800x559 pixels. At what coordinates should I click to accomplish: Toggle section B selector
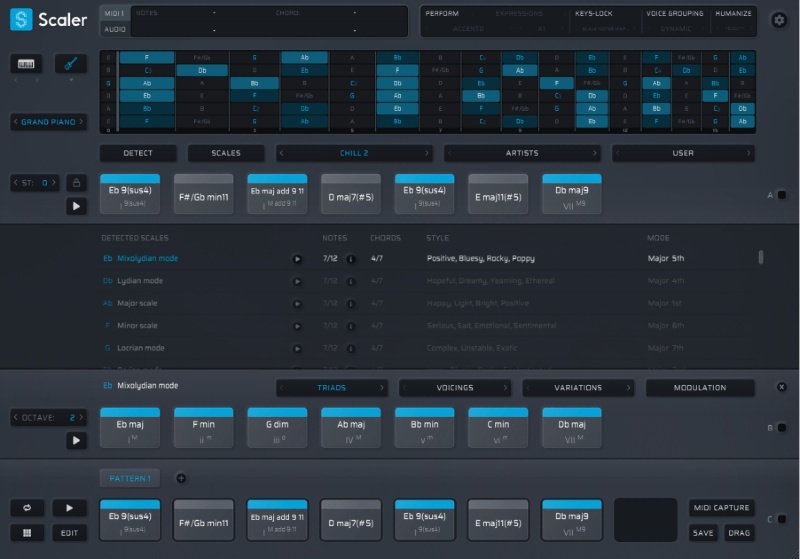(x=781, y=428)
